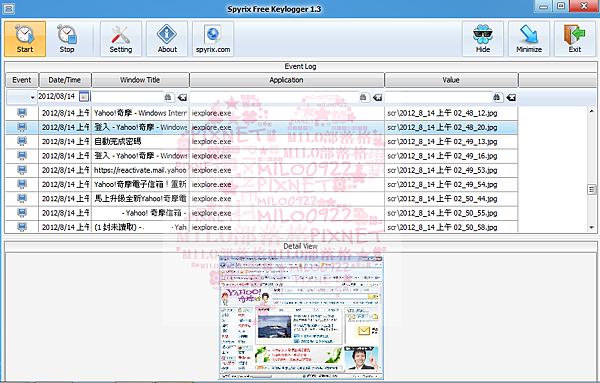Select '(1 封未讀取)' window title cell
600x383 pixels.
[x=140, y=227]
